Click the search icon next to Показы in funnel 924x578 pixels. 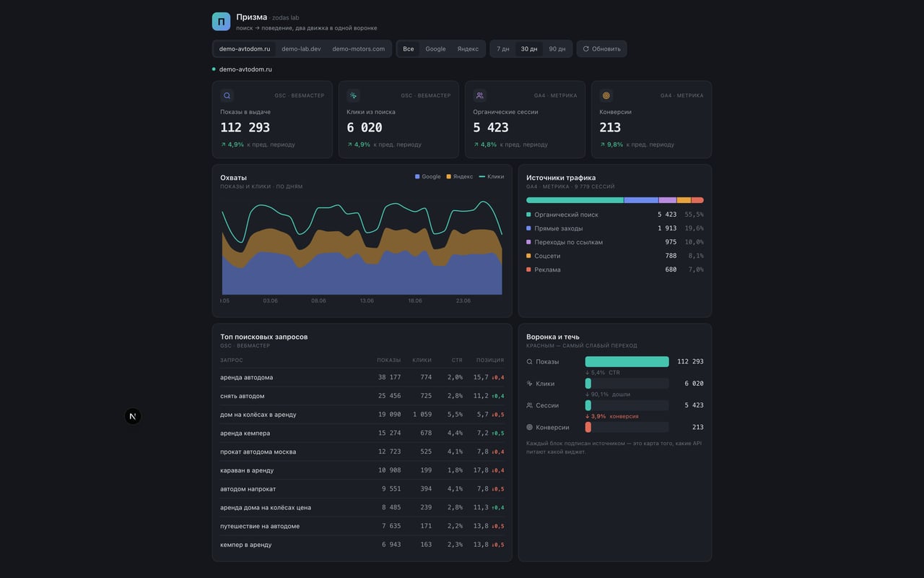pos(530,362)
